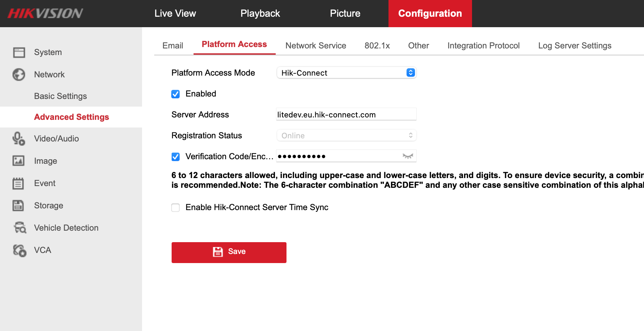The height and width of the screenshot is (331, 644).
Task: Open the Picture menu
Action: coord(345,13)
